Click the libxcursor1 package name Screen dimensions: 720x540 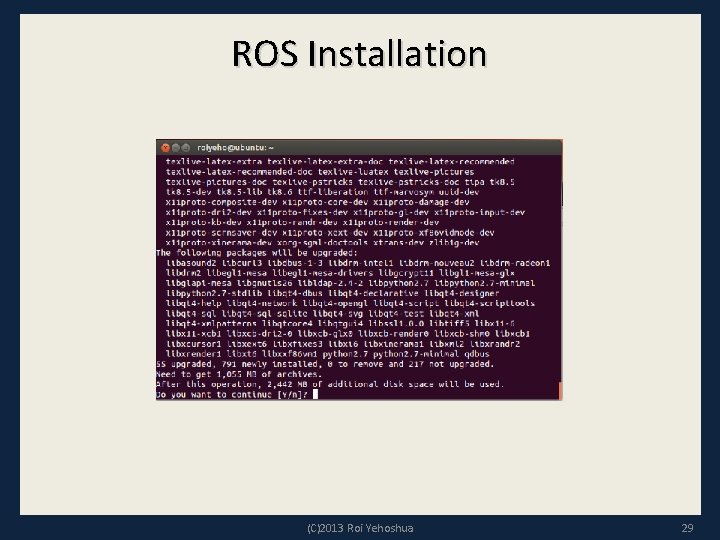[x=194, y=344]
